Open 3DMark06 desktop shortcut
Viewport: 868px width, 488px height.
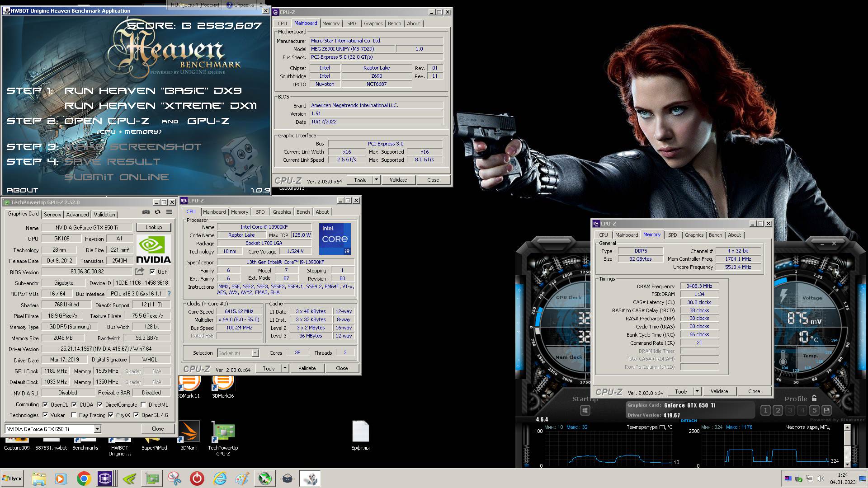pos(223,387)
